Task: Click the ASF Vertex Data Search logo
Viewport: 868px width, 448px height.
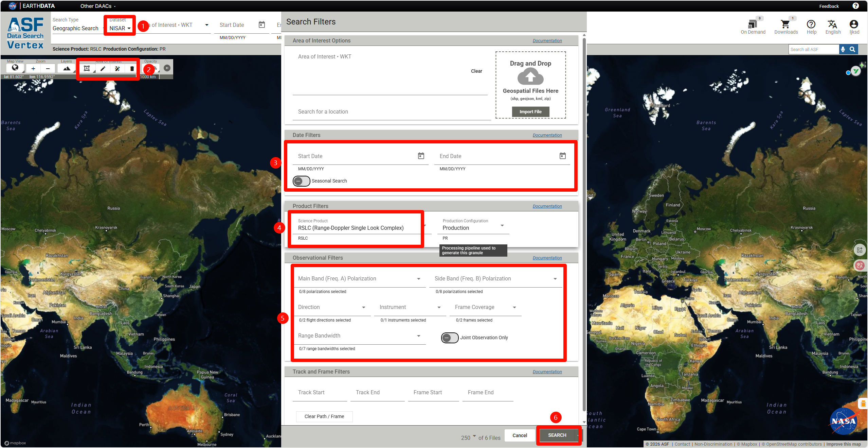Action: click(25, 33)
